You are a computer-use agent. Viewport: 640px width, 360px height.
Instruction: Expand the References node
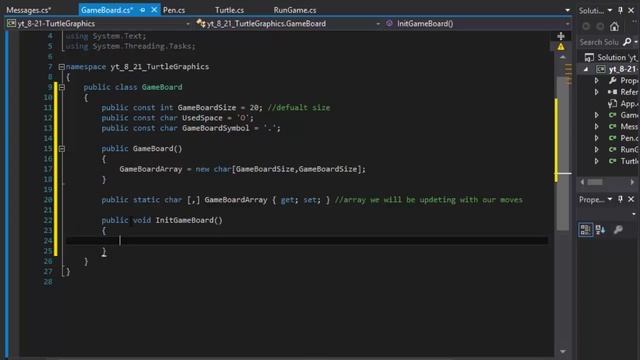[597, 92]
